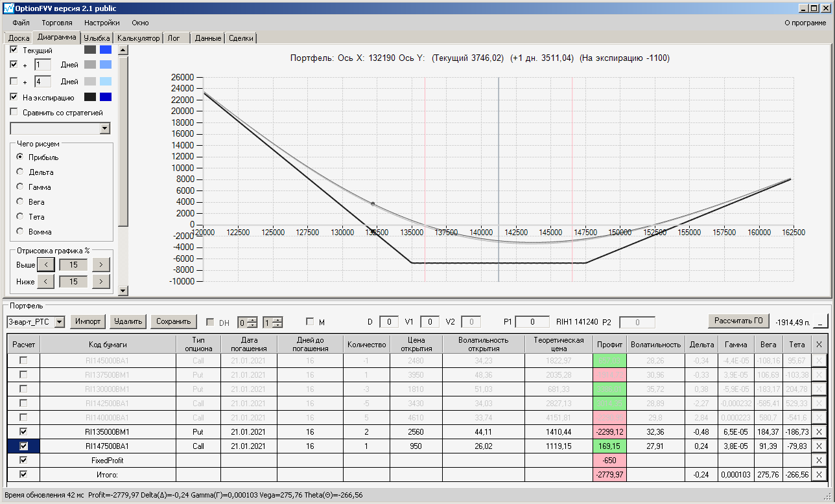Switch to the Данные tab
The width and height of the screenshot is (835, 504).
click(208, 38)
